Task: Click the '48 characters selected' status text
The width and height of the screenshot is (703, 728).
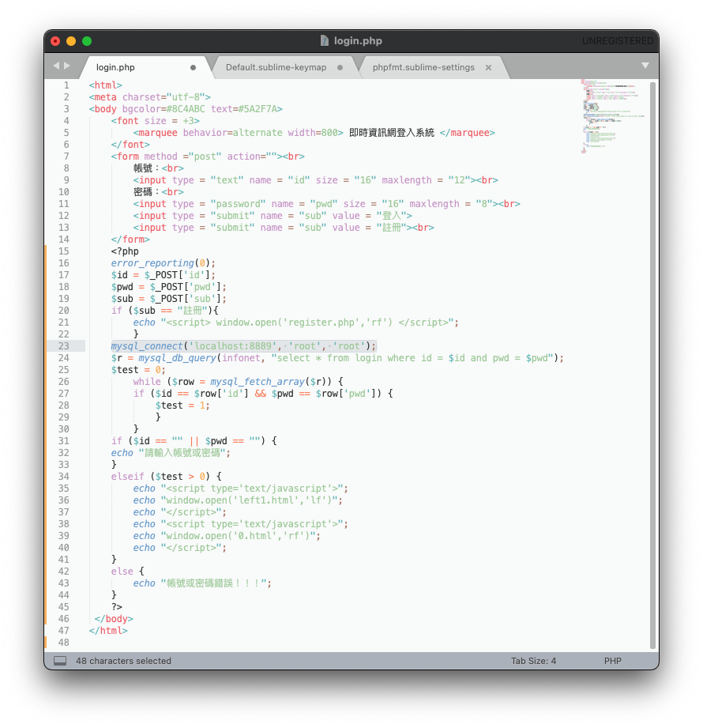Action: [x=123, y=661]
